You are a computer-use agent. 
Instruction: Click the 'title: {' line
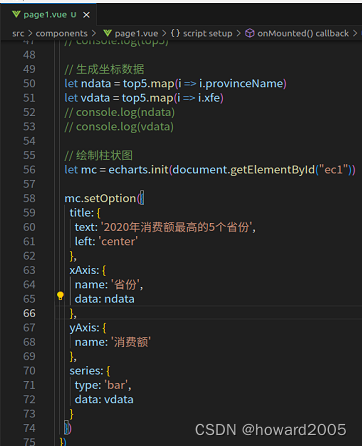tap(85, 213)
